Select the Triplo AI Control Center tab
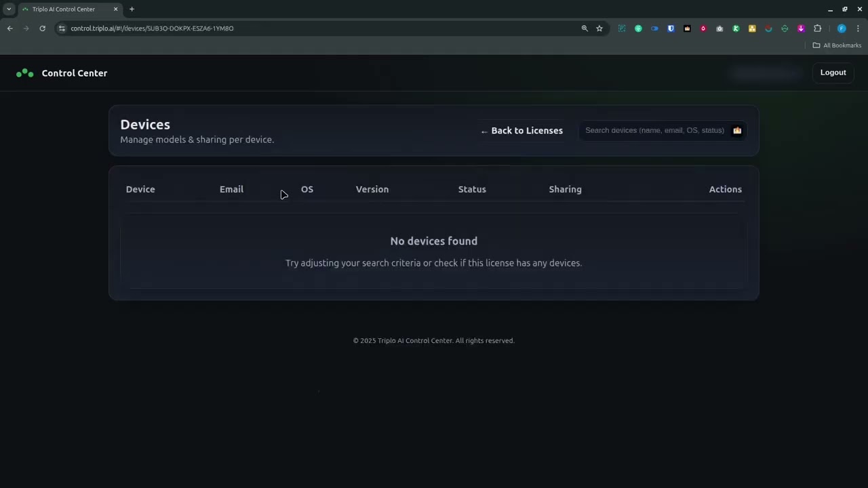The width and height of the screenshot is (868, 488). pos(69,9)
